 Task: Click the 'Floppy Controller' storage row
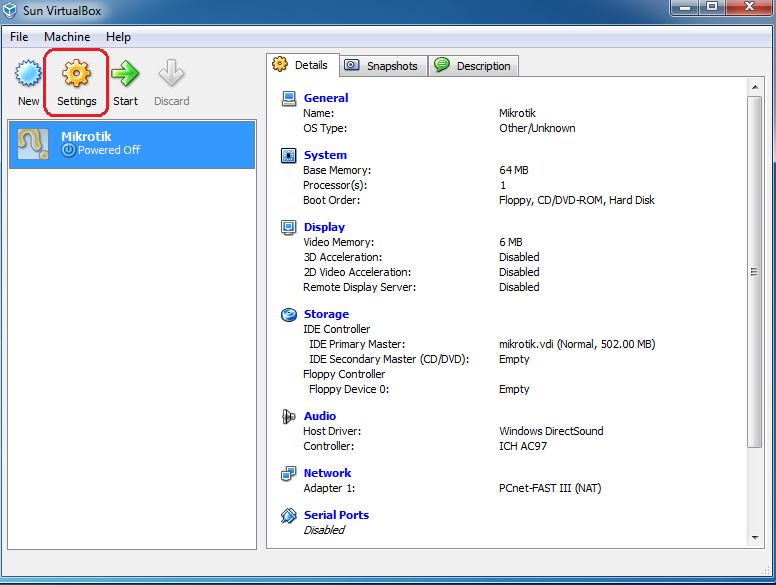[344, 374]
